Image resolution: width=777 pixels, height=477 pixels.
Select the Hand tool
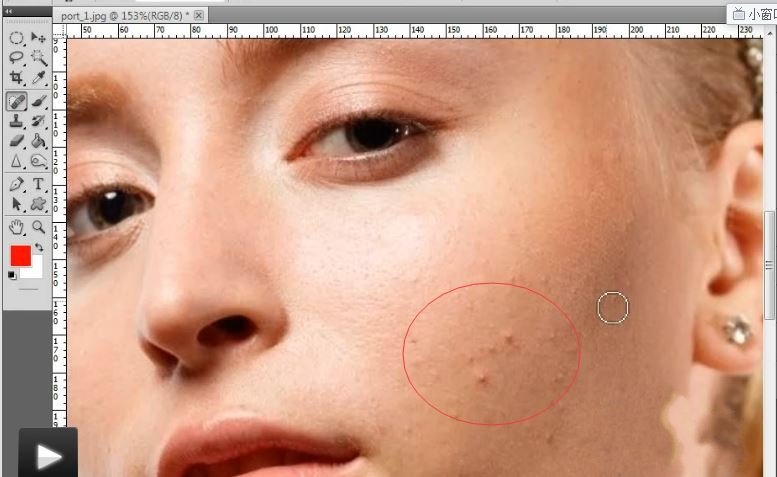[17, 227]
